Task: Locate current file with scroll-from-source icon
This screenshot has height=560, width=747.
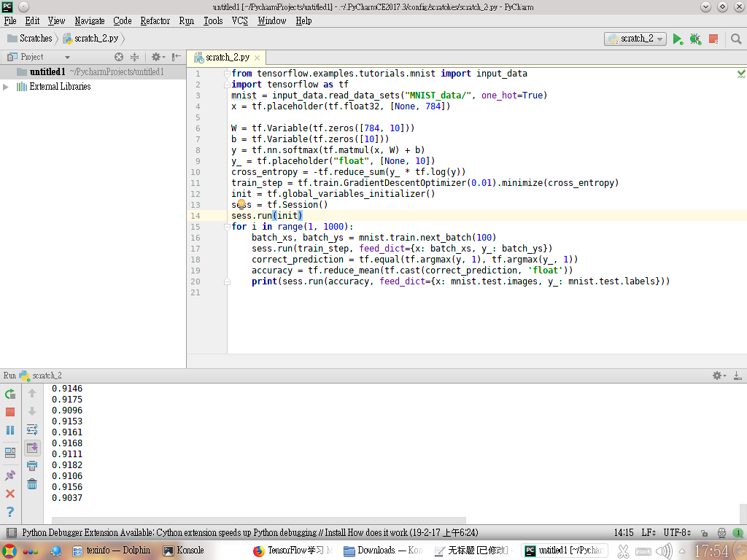Action: point(119,57)
